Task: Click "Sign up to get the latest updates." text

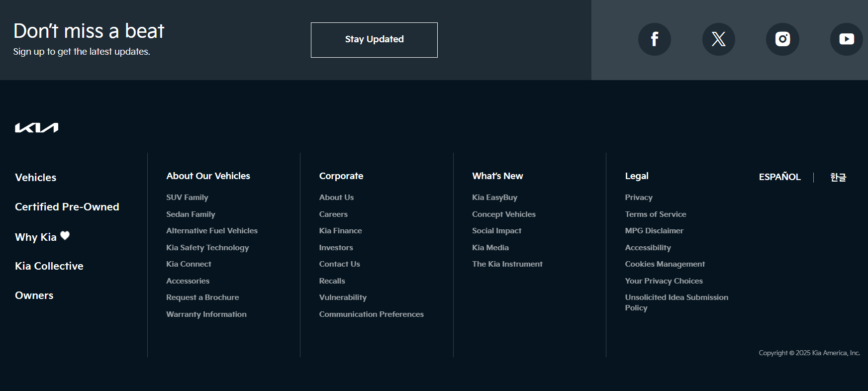Action: point(82,52)
